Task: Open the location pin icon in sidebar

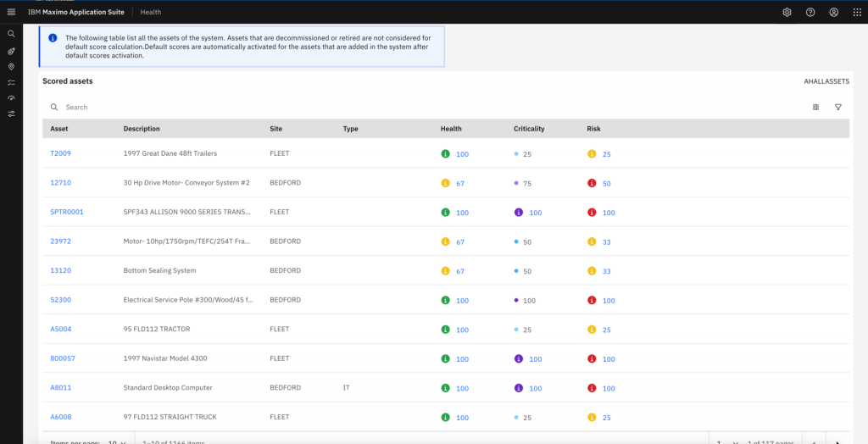Action: click(11, 66)
